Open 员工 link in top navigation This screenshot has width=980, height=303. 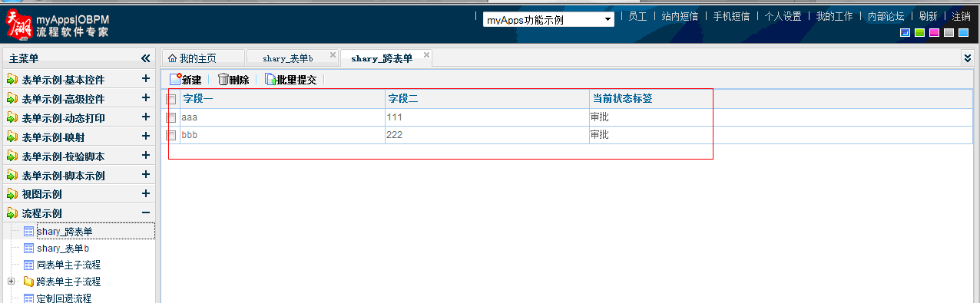(x=637, y=16)
